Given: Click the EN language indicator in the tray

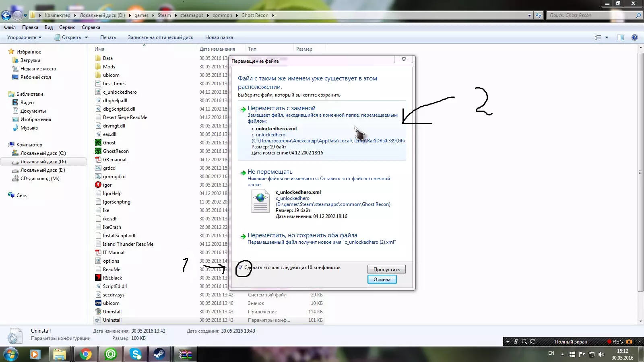Looking at the screenshot, I should pos(551,353).
